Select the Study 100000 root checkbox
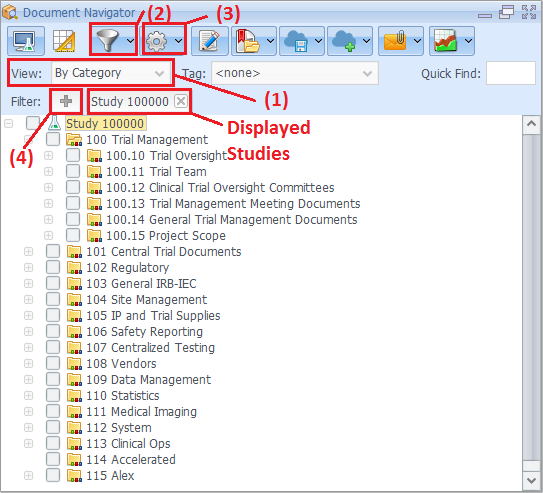543x493 pixels. [x=33, y=123]
